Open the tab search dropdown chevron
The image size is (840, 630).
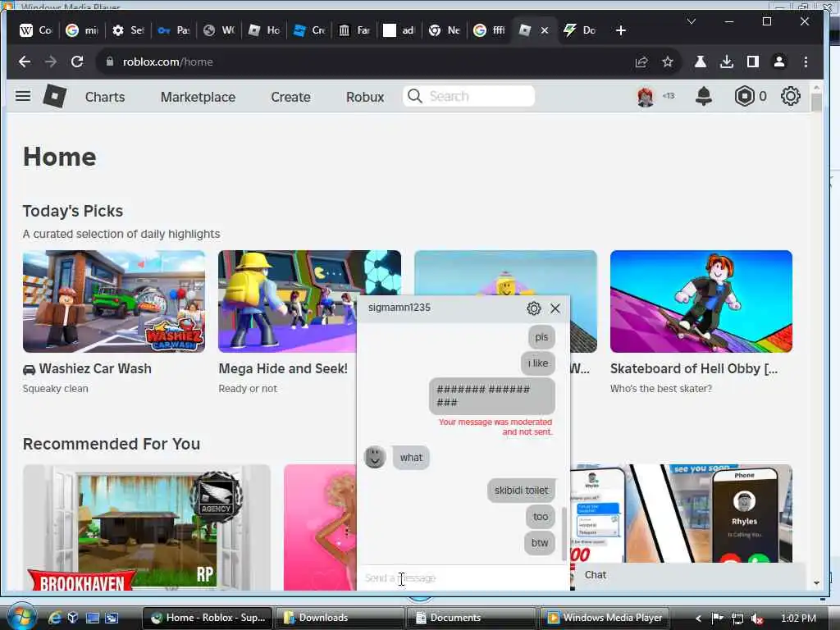click(691, 21)
